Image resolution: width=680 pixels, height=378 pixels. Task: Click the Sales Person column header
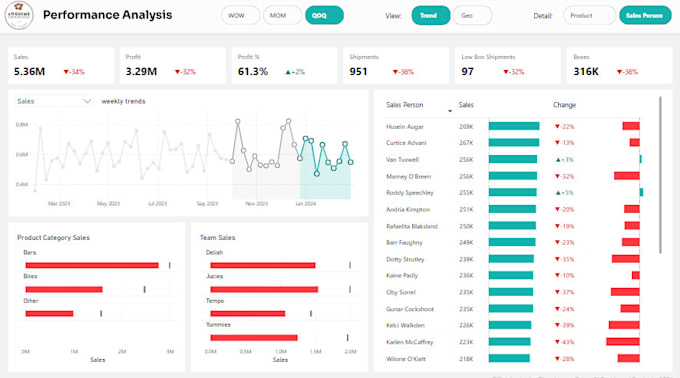click(405, 105)
